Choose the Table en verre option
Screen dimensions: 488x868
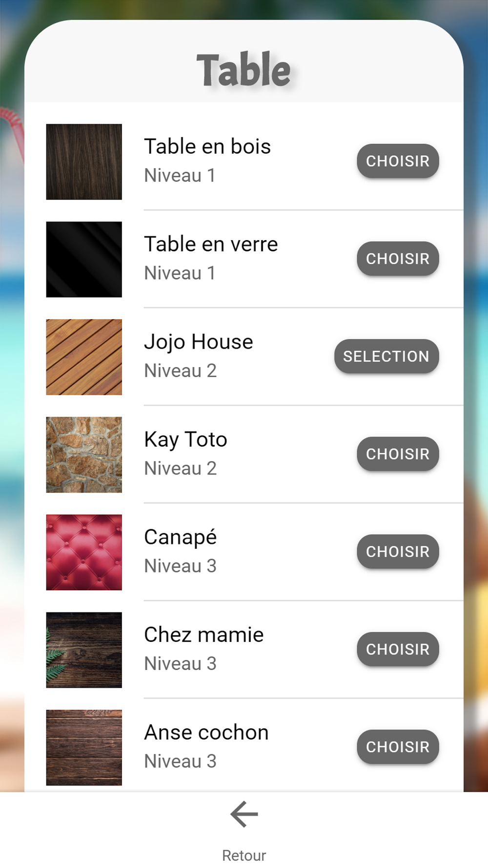click(397, 259)
